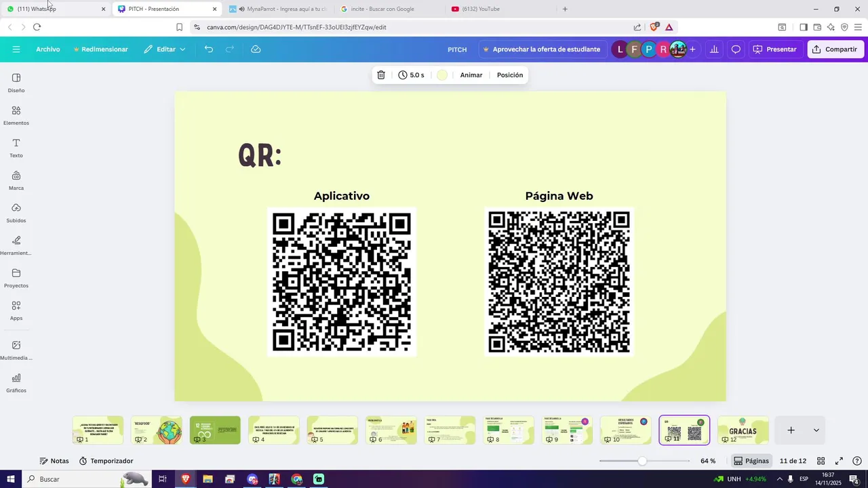Open the Subidos uploads panel
The image size is (868, 488).
(x=16, y=213)
